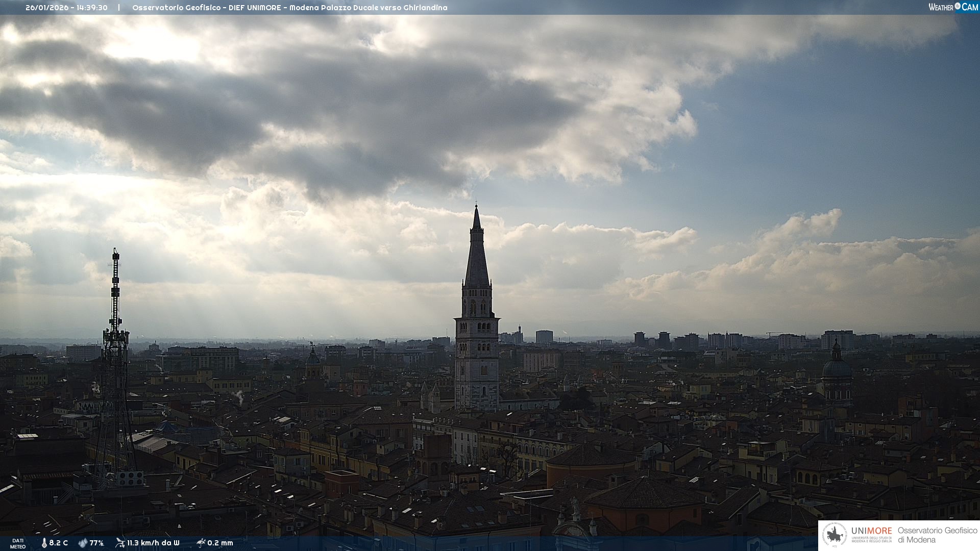
Task: Click 'Modena Palazzo Ducale verso Ghirlandina' caption
Action: pyautogui.click(x=368, y=8)
